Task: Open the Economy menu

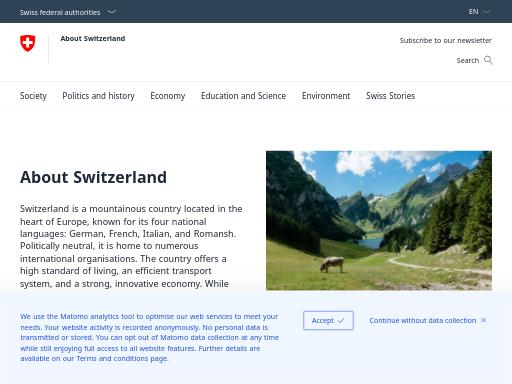Action: pyautogui.click(x=168, y=96)
